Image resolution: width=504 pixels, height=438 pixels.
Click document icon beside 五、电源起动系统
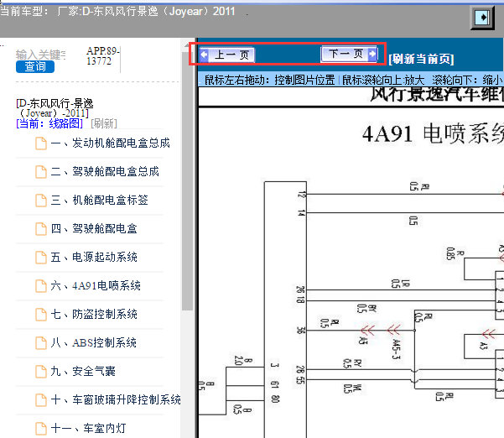tap(41, 258)
